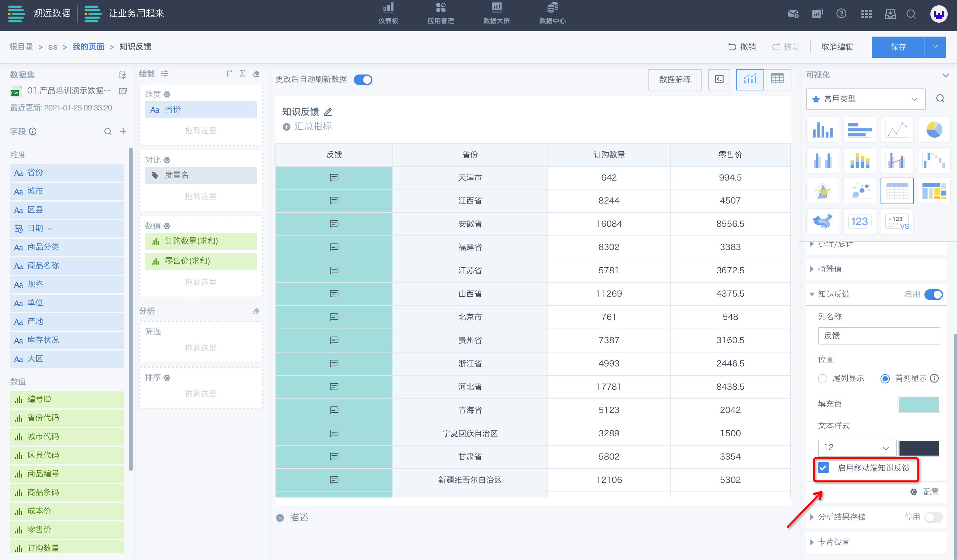The width and height of the screenshot is (957, 560).
Task: Open the 配置 settings link
Action: [x=925, y=492]
